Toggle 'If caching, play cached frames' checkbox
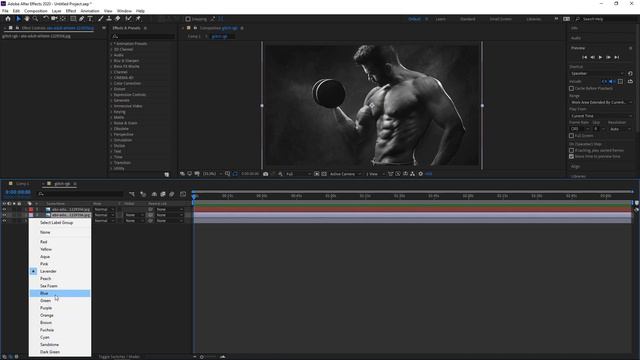 571,151
